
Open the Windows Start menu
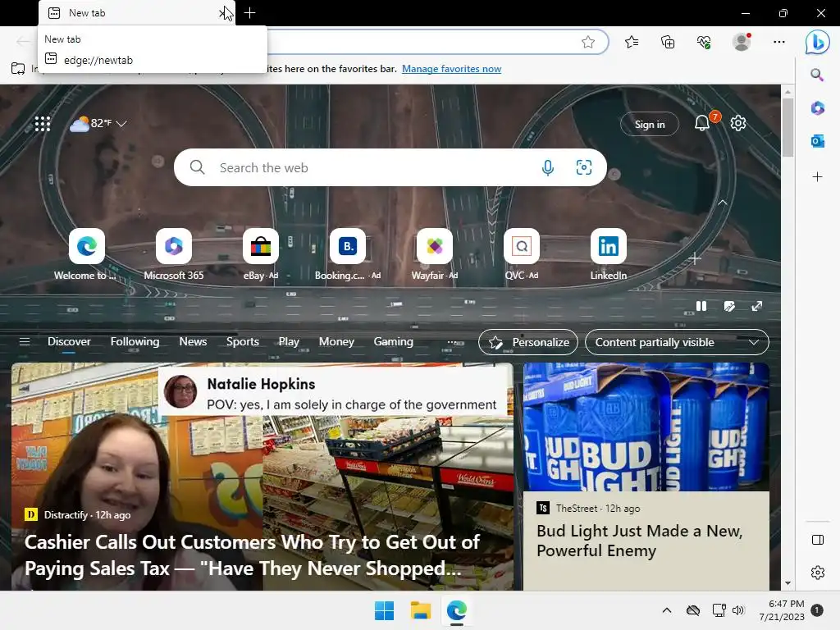coord(384,610)
